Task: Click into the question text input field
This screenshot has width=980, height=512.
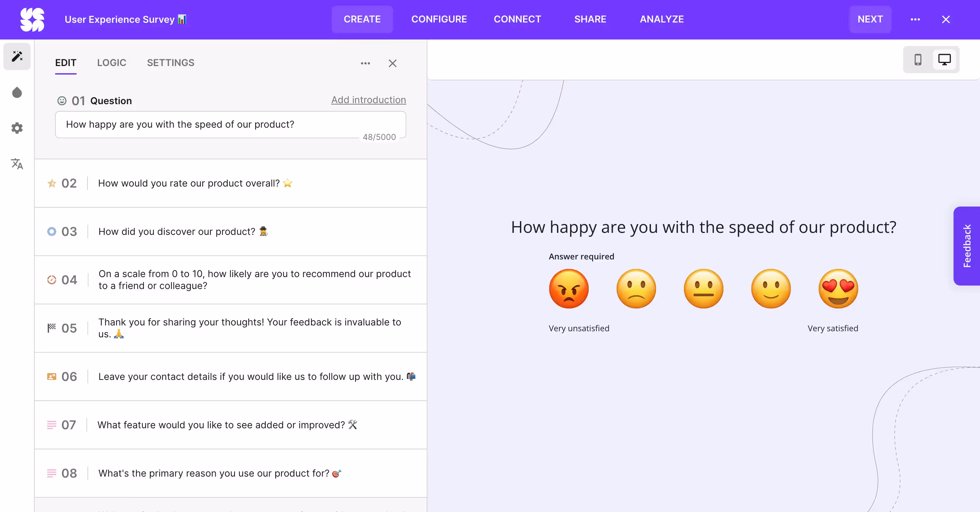Action: tap(231, 125)
